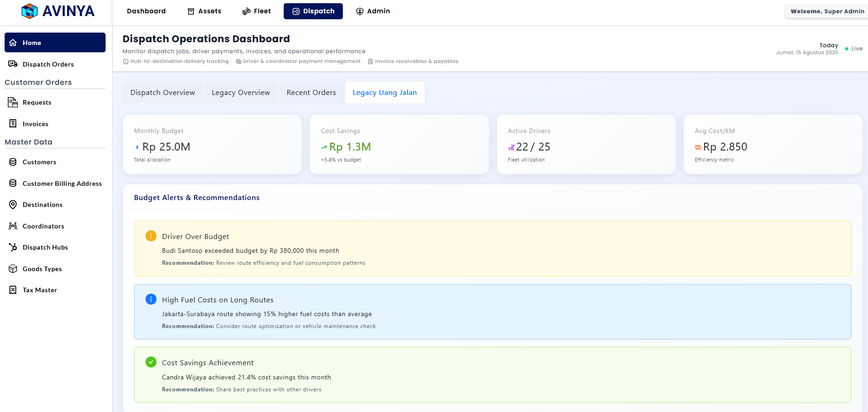Open the Fleet menu in top navigation
The width and height of the screenshot is (868, 412).
point(257,11)
